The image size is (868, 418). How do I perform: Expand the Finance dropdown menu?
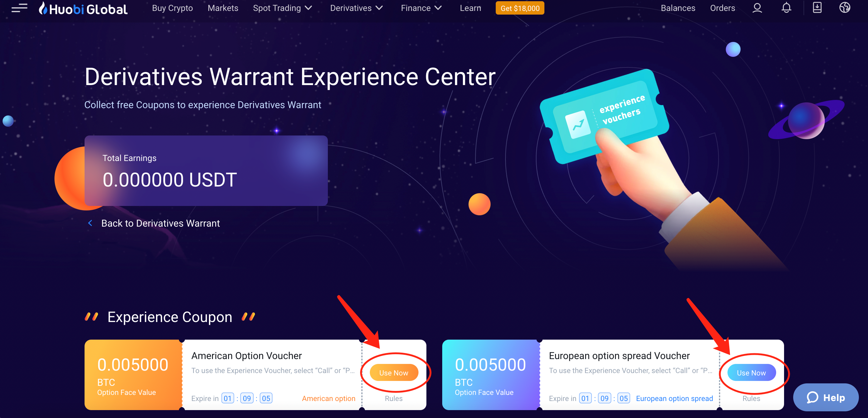[x=421, y=8]
